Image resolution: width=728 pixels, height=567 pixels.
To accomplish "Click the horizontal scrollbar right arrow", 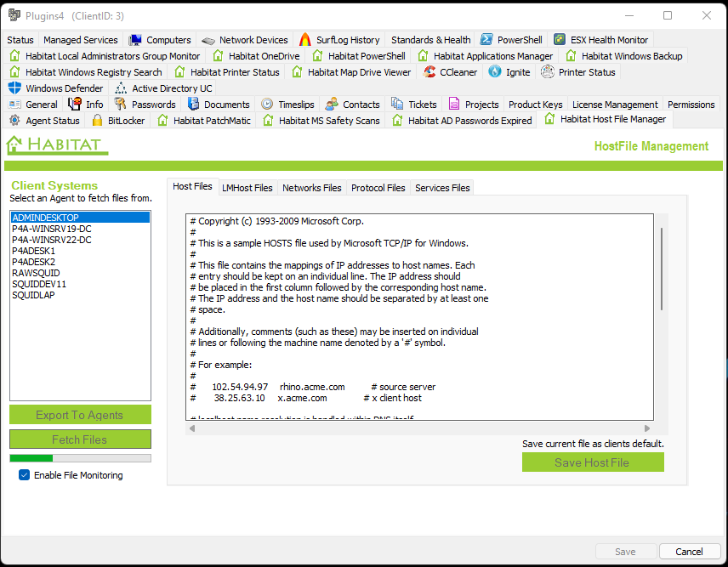I will pos(647,428).
